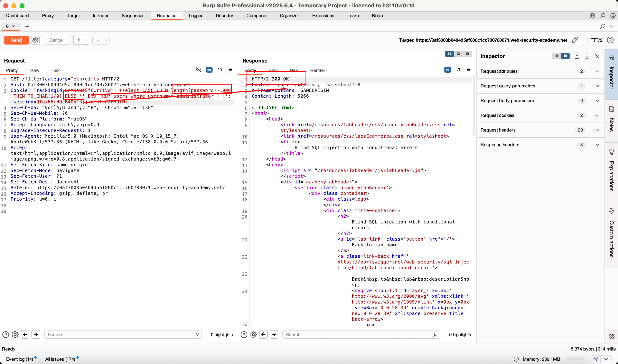Collapse all Inspector sections icon
This screenshot has width=618, height=364.
click(587, 56)
